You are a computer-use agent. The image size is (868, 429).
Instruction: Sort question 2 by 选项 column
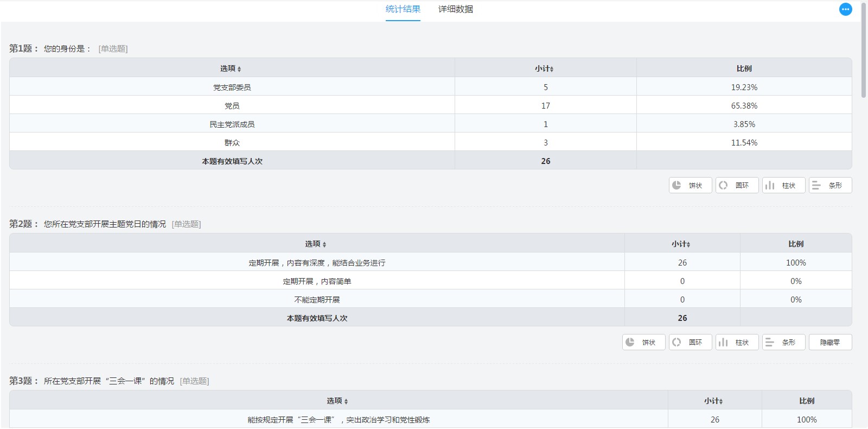316,244
